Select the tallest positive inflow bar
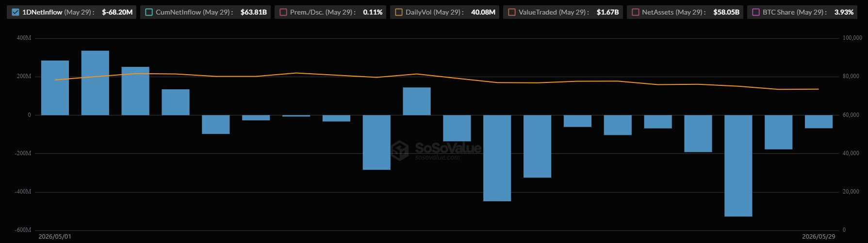Image resolution: width=868 pixels, height=243 pixels. [x=95, y=83]
